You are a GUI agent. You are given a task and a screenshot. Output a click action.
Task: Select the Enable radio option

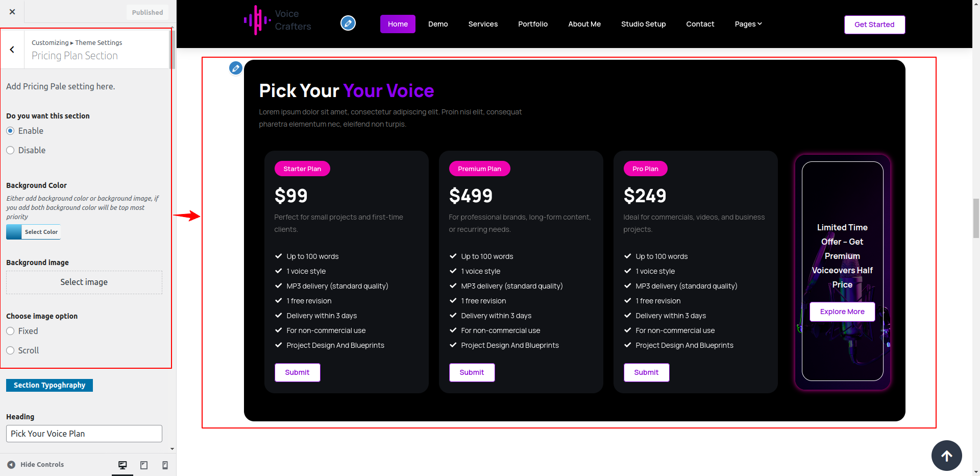(x=10, y=131)
